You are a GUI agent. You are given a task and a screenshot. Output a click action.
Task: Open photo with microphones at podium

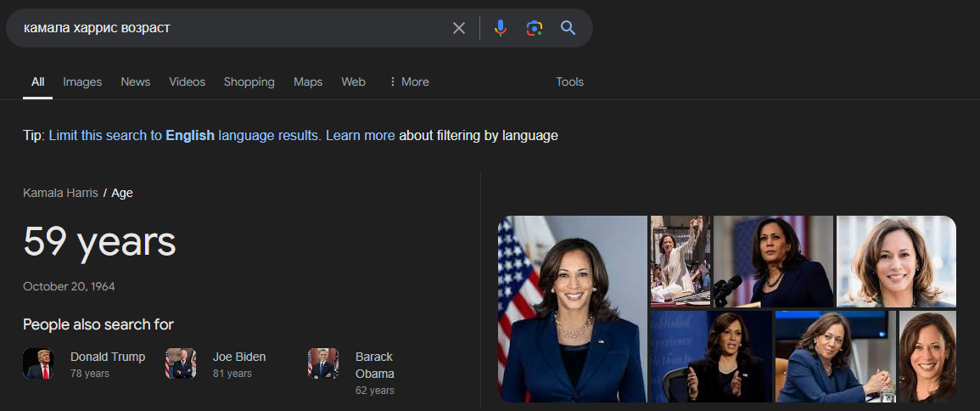pyautogui.click(x=773, y=262)
